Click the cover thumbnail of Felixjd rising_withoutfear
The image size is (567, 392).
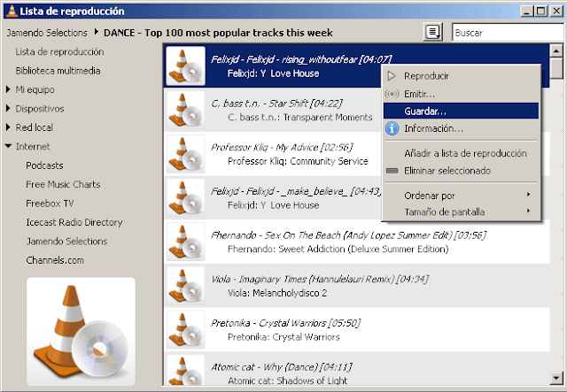(185, 65)
